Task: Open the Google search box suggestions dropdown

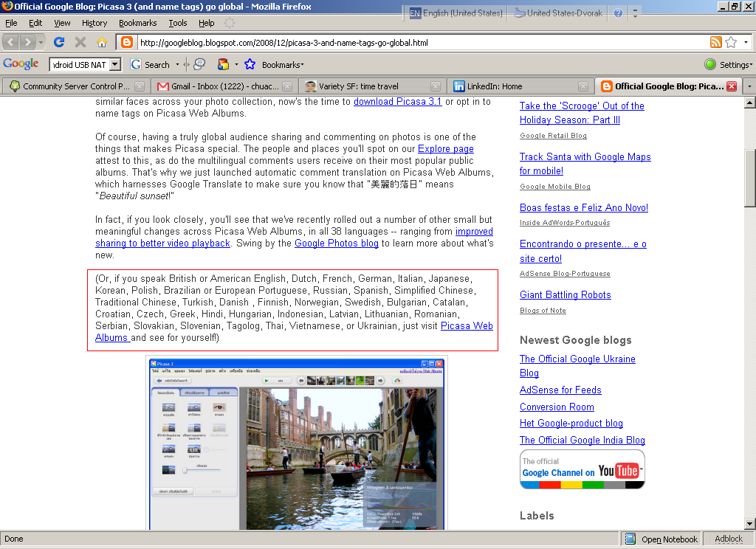Action: click(x=115, y=64)
